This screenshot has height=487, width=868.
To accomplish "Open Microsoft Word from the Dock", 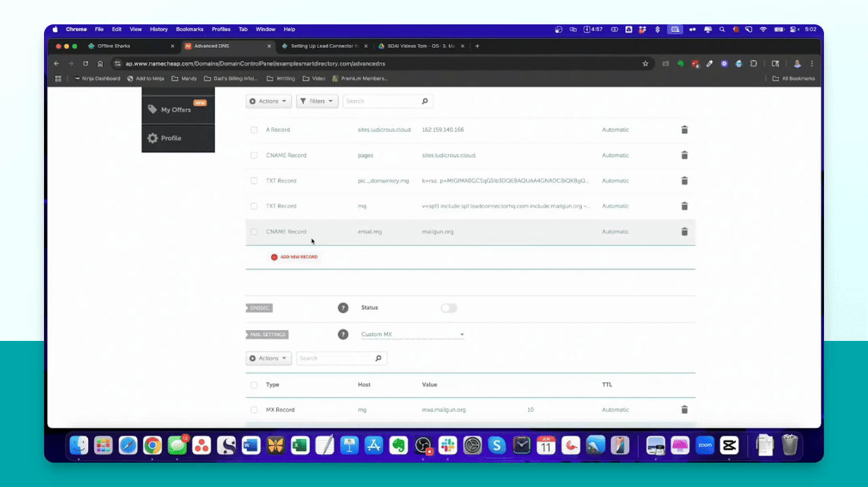I will point(251,445).
